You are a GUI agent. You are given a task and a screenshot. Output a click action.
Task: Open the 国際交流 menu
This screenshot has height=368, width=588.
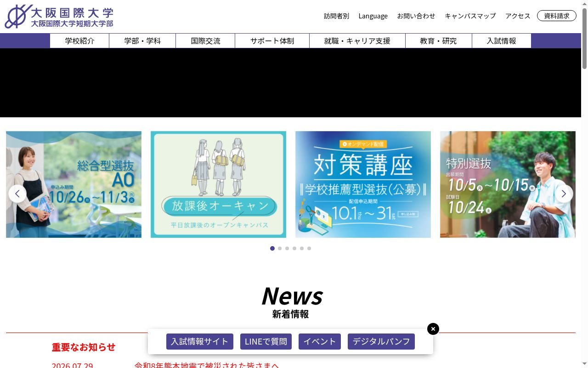pos(205,41)
